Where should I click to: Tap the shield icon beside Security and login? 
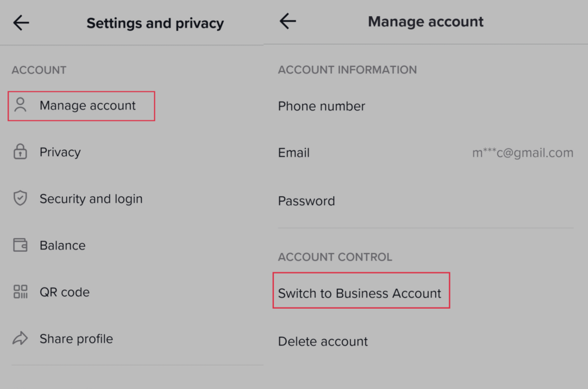(20, 198)
